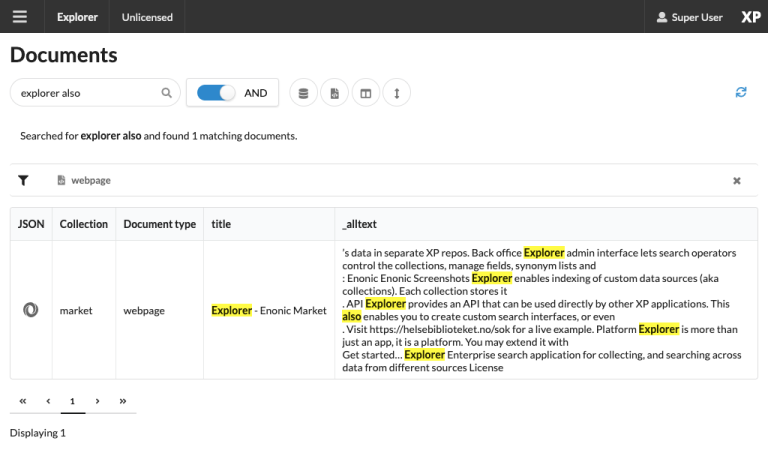The image size is (768, 450).
Task: Click the JSON column header
Action: click(x=31, y=224)
